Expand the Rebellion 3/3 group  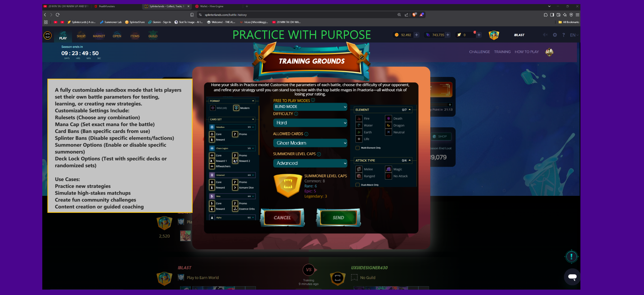point(232,127)
